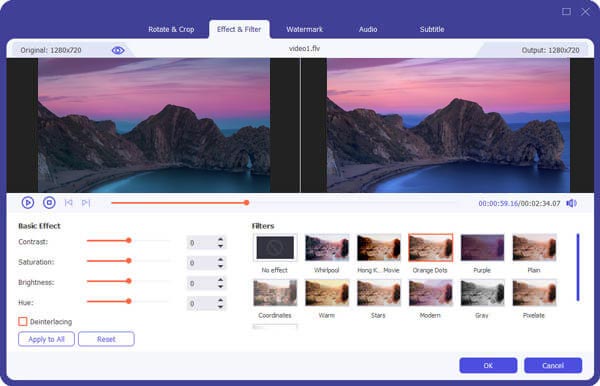600x386 pixels.
Task: Click the video1.flv file name
Action: click(x=304, y=49)
